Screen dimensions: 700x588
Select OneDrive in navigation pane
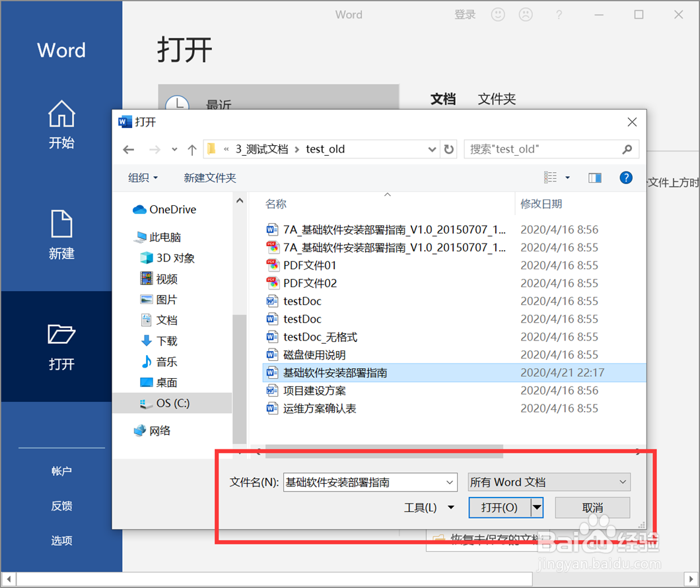tap(164, 209)
